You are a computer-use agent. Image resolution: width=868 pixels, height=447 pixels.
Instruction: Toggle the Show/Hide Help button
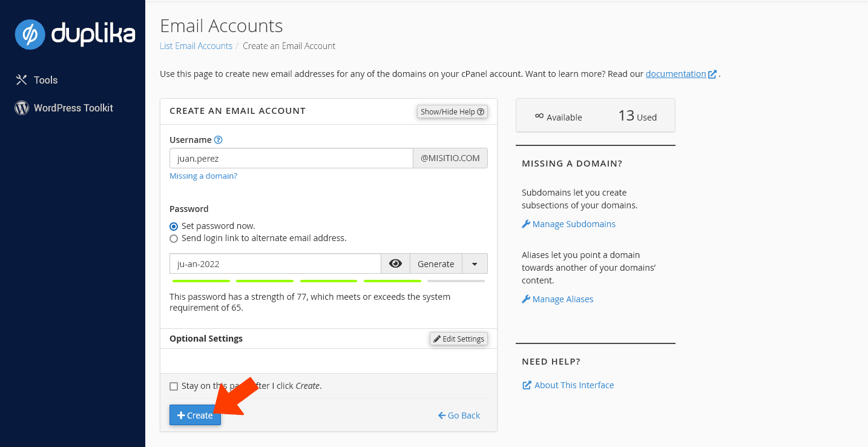(x=452, y=111)
